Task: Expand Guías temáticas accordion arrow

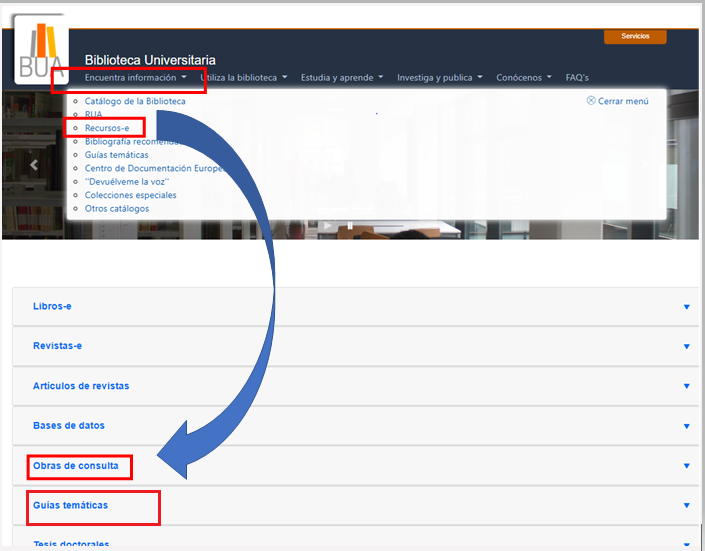Action: click(x=686, y=506)
